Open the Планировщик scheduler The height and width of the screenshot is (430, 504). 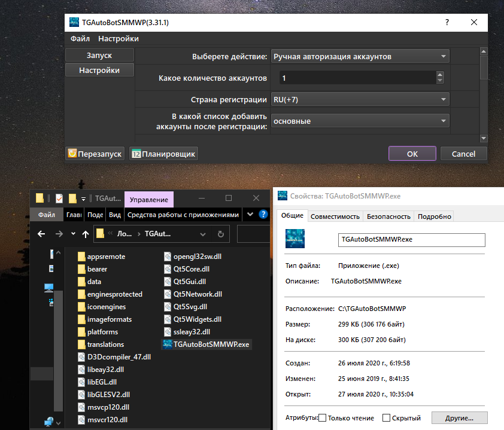coord(163,154)
